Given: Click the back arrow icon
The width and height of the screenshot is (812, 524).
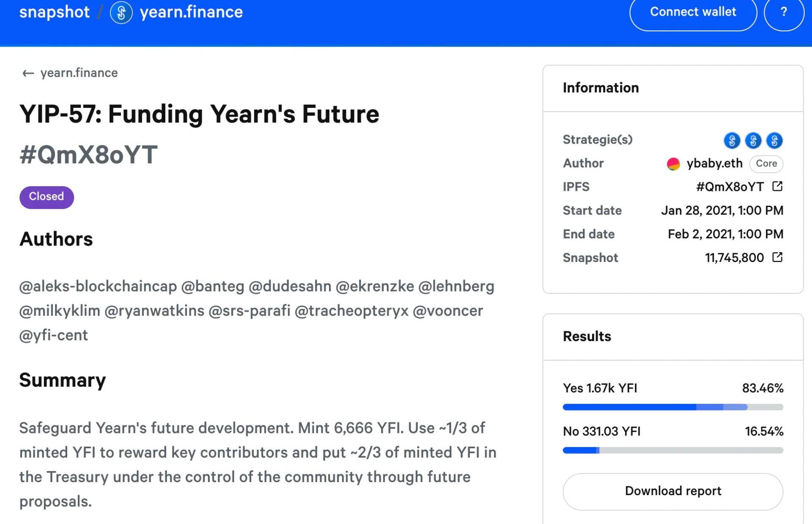Looking at the screenshot, I should point(28,73).
